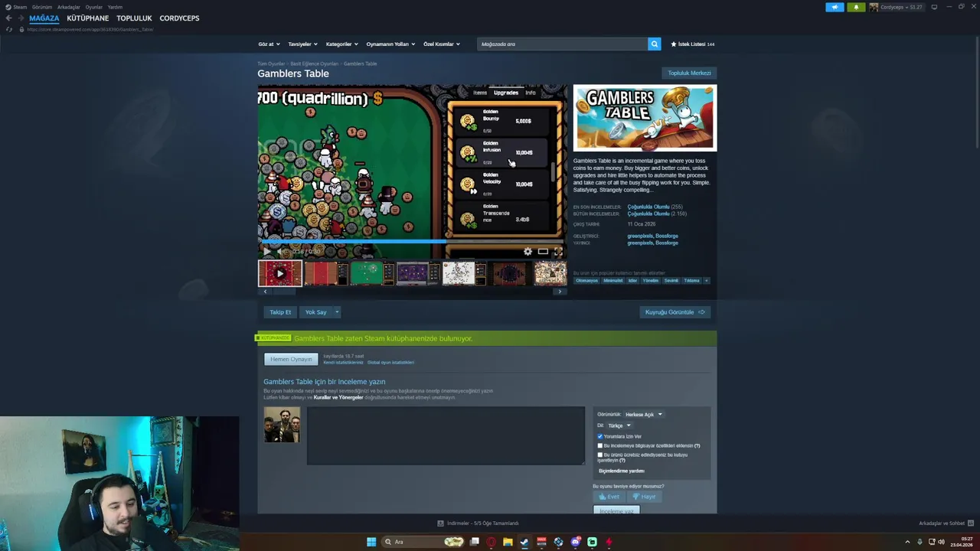The width and height of the screenshot is (980, 551).
Task: Open the CORDYCEPS profile tab
Action: 179,18
